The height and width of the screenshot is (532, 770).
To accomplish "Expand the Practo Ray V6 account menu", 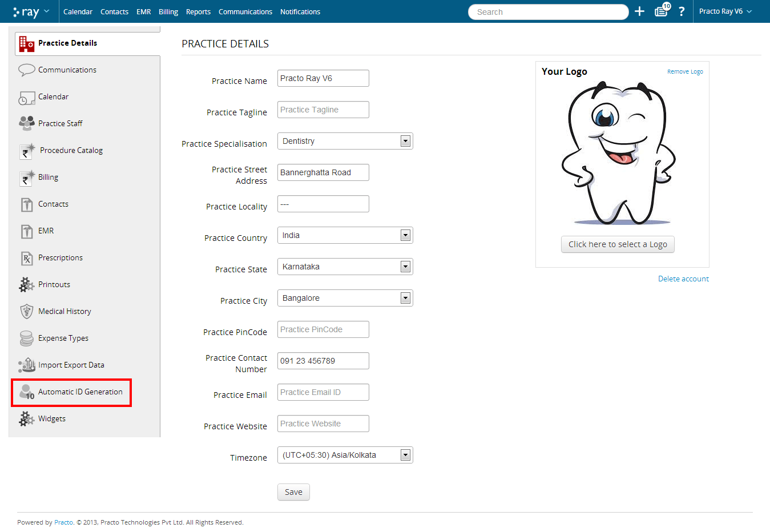I will click(x=725, y=11).
